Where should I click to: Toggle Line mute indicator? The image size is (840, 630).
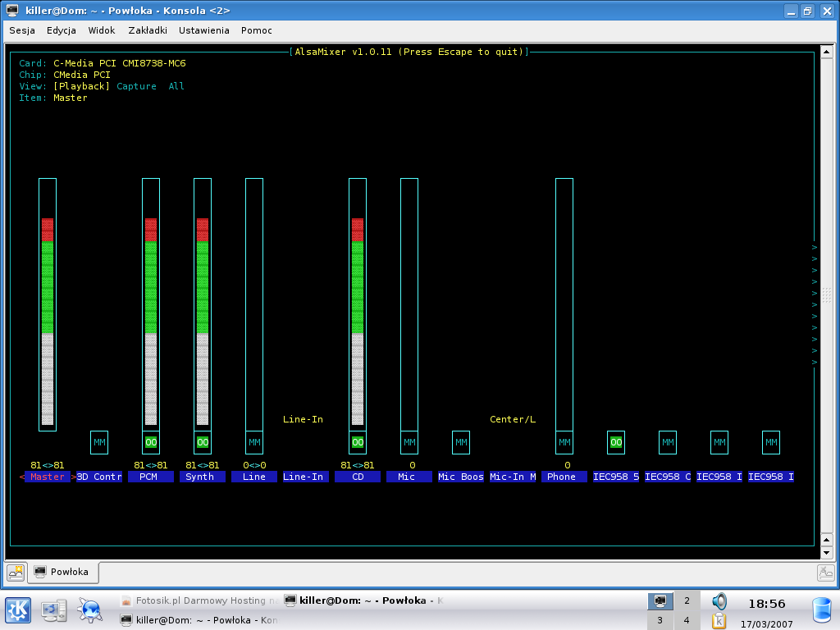[x=254, y=442]
